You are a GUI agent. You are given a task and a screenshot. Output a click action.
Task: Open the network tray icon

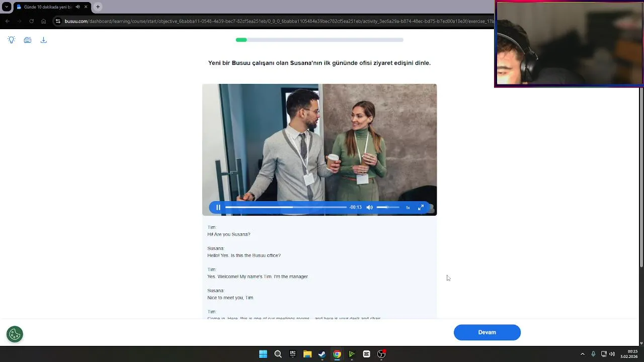pyautogui.click(x=604, y=354)
